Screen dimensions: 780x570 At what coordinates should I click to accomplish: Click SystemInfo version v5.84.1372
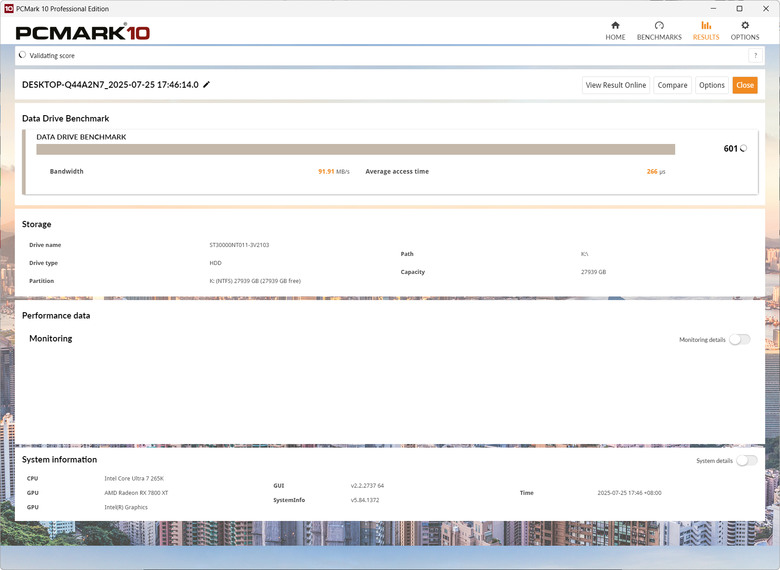365,500
